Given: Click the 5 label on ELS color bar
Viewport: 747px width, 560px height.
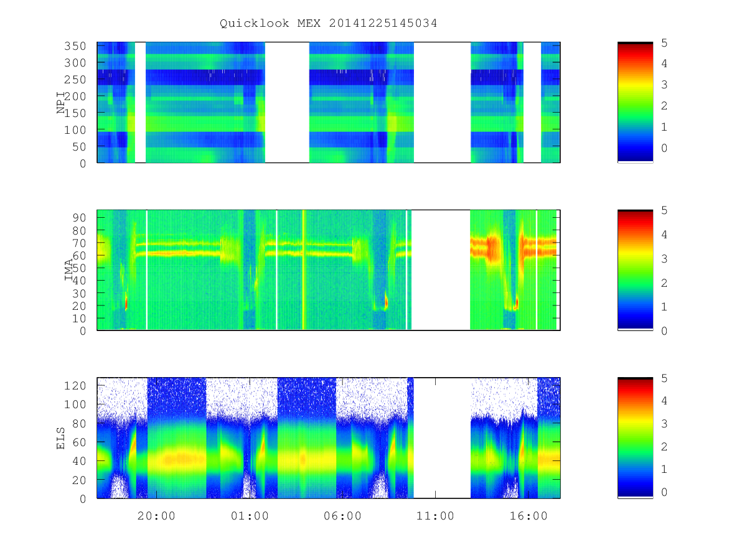Looking at the screenshot, I should click(665, 378).
